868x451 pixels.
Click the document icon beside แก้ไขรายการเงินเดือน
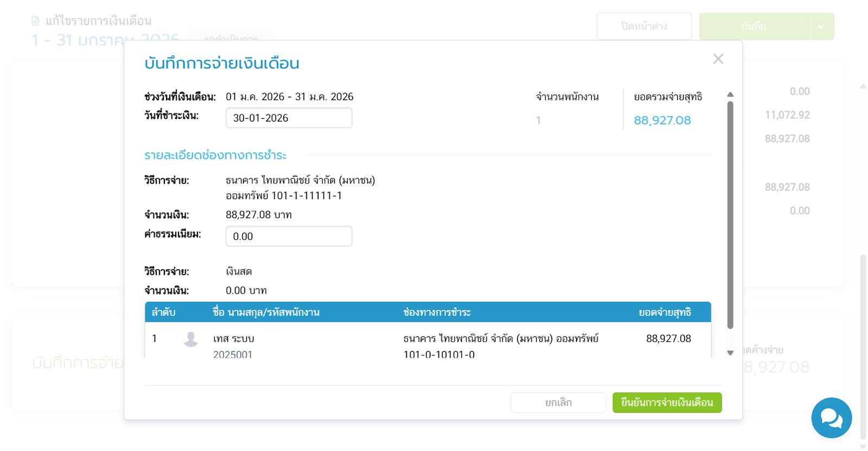coord(35,21)
